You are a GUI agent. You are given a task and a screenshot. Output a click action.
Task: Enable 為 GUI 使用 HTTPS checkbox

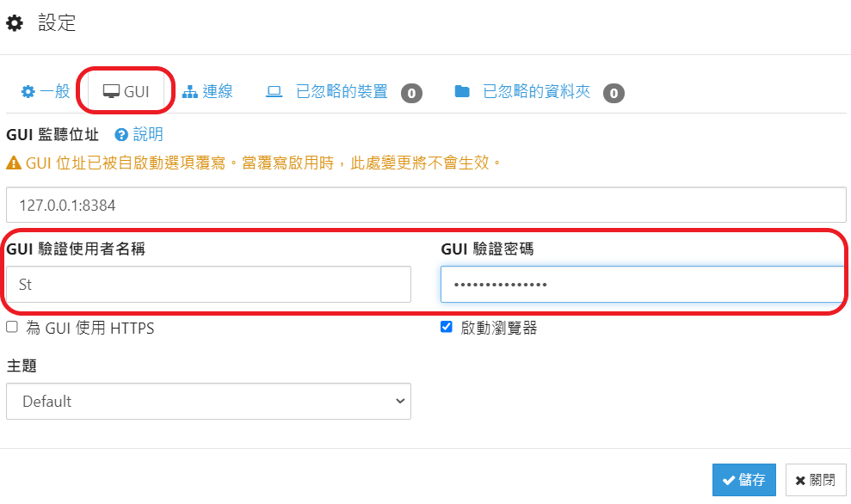click(x=12, y=327)
